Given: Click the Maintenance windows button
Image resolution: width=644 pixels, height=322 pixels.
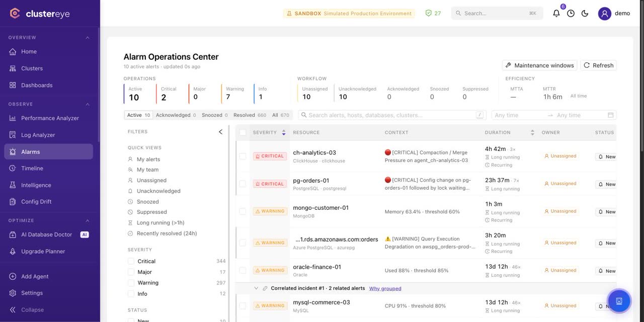Looking at the screenshot, I should coord(539,65).
